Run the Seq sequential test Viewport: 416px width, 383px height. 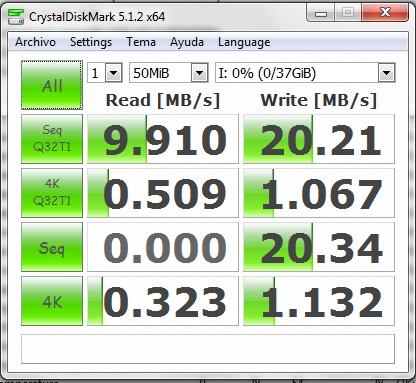52,247
